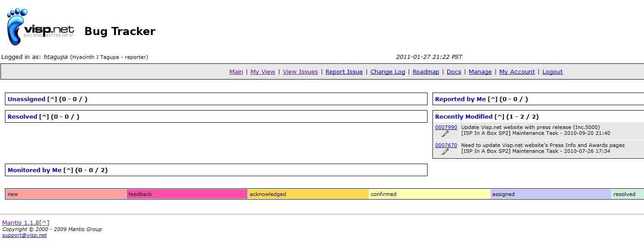The width and height of the screenshot is (644, 249).
Task: Go to My View
Action: (263, 71)
